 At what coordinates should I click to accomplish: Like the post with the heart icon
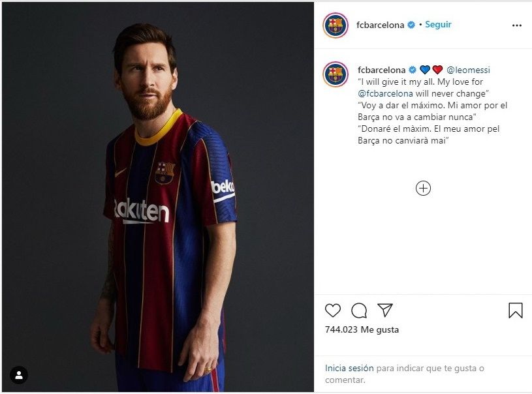pos(333,311)
